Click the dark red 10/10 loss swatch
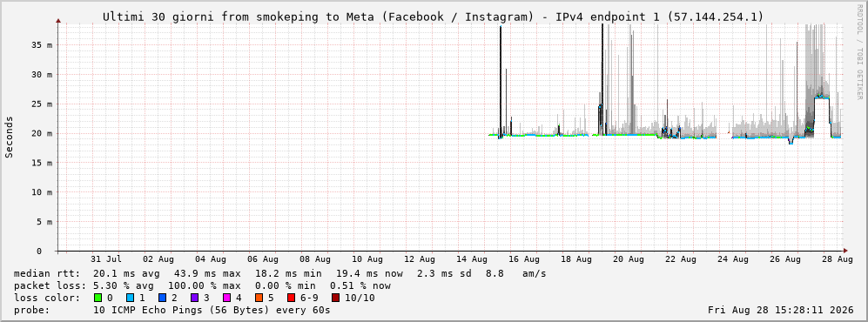The width and height of the screenshot is (868, 322). pos(336,298)
